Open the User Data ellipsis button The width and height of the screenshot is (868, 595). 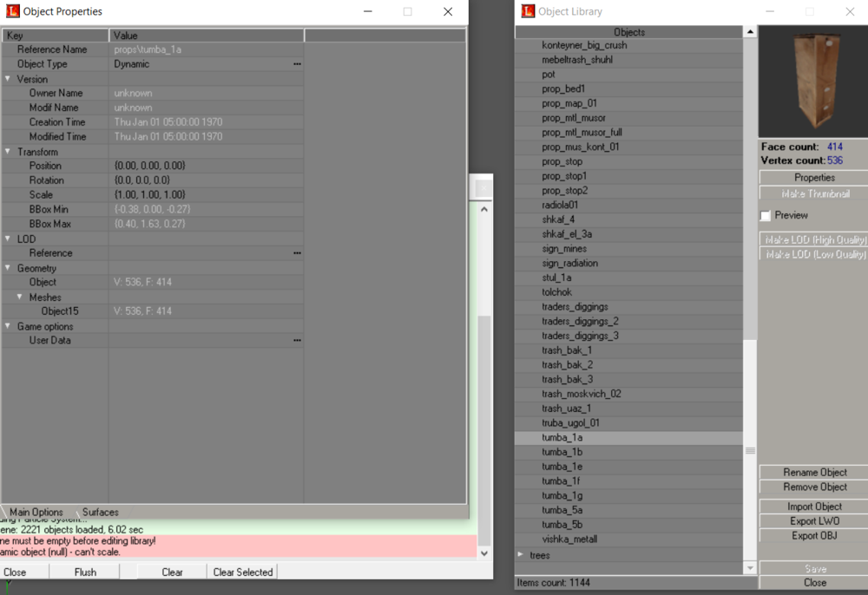(297, 341)
